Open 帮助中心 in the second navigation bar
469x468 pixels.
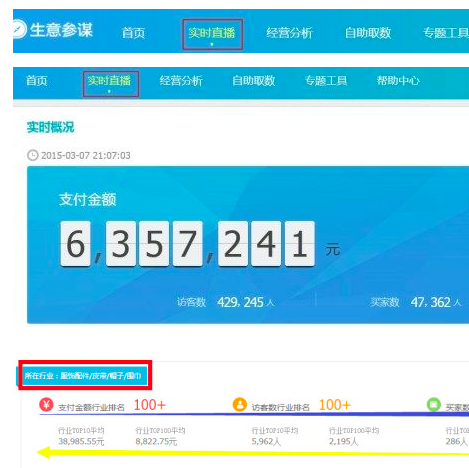(x=398, y=81)
